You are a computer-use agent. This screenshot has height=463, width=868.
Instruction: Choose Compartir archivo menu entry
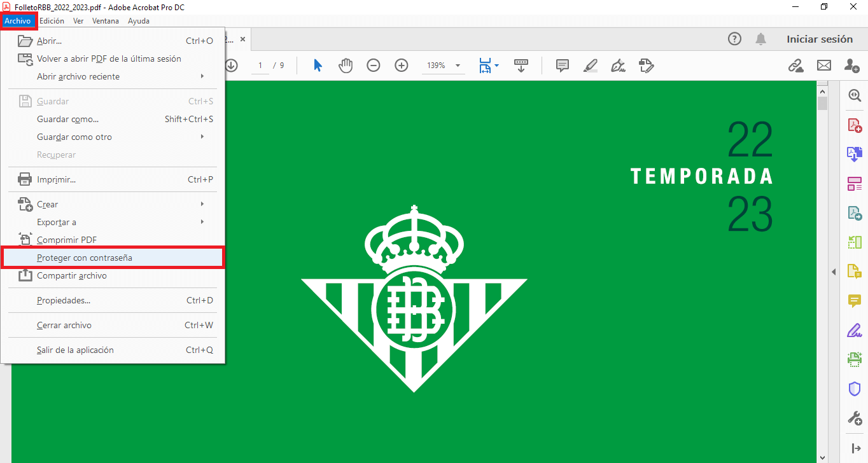point(112,275)
